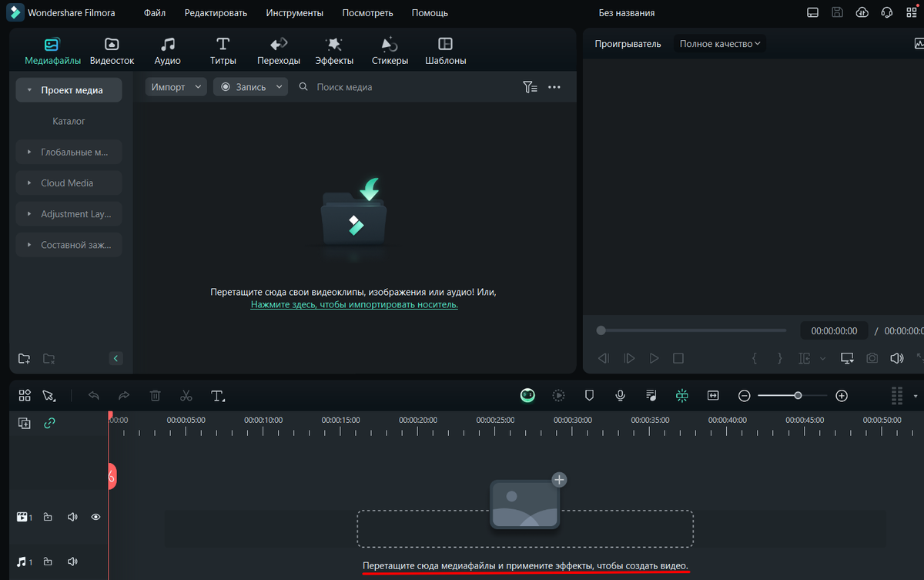
Task: Open the Посмотреть menu
Action: point(367,13)
